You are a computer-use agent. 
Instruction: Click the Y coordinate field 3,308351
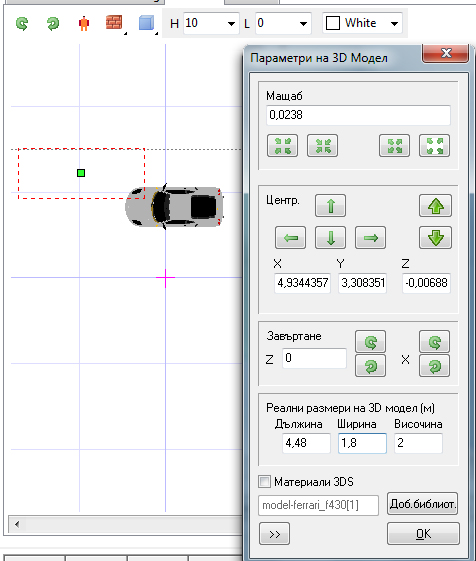click(363, 283)
